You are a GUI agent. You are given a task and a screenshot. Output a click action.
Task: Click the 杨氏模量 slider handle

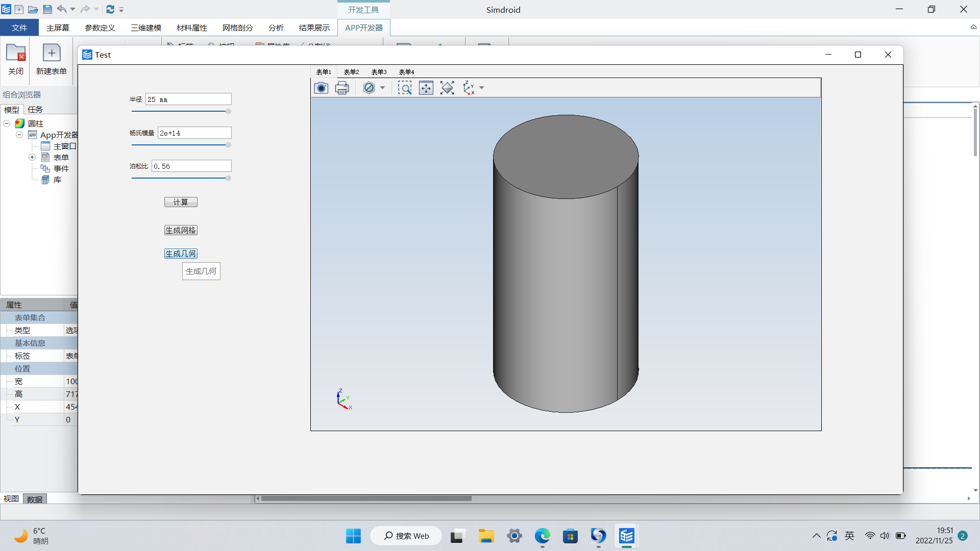(x=228, y=145)
